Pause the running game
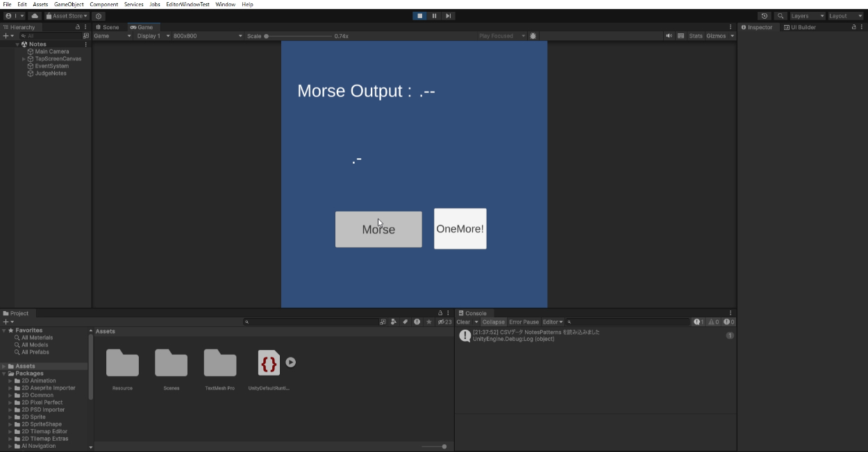The image size is (868, 452). pyautogui.click(x=434, y=16)
